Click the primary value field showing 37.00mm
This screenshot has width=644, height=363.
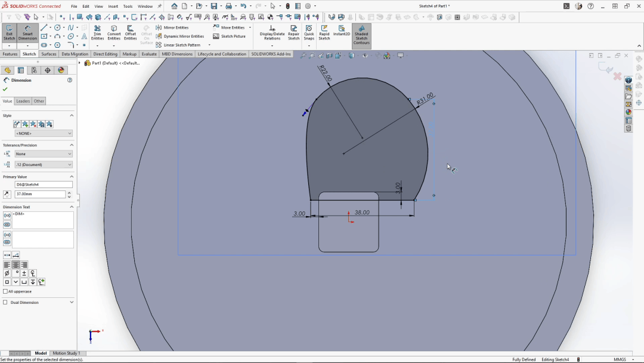click(40, 195)
